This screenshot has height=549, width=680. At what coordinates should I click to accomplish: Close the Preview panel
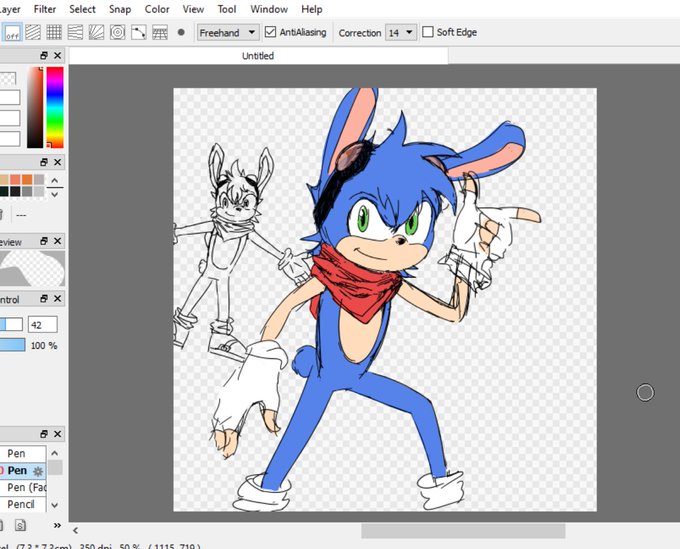tap(57, 241)
